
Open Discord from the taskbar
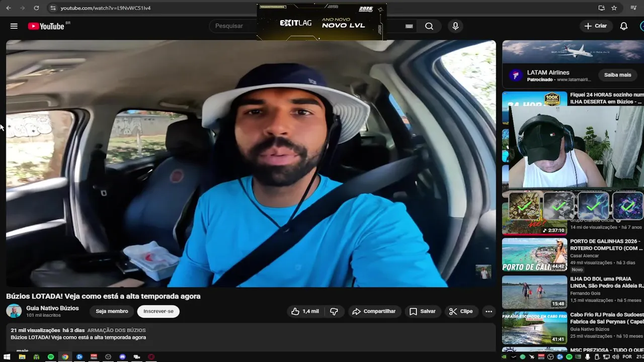pyautogui.click(x=123, y=357)
